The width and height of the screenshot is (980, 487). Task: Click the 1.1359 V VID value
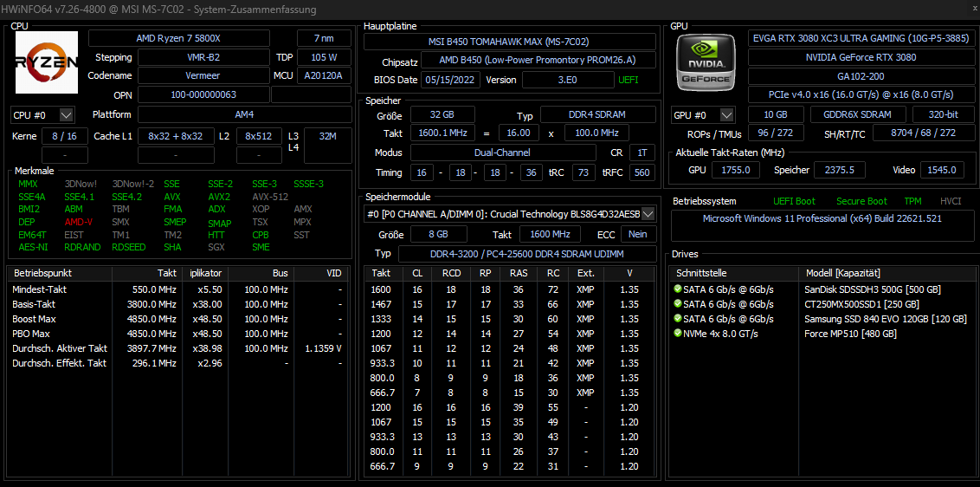coord(323,348)
